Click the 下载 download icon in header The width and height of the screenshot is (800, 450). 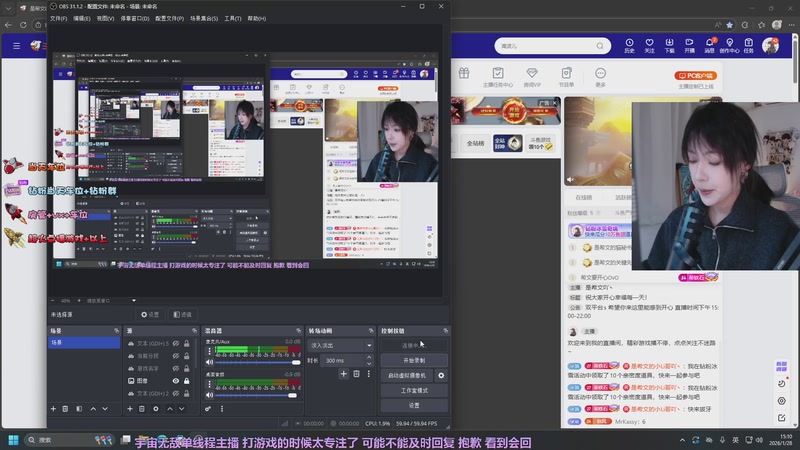pyautogui.click(x=669, y=45)
